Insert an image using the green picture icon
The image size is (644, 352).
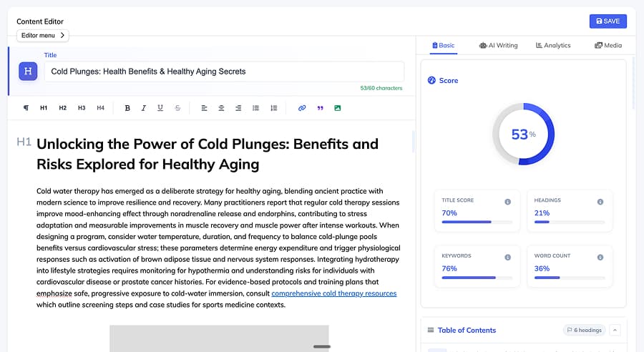[x=338, y=108]
